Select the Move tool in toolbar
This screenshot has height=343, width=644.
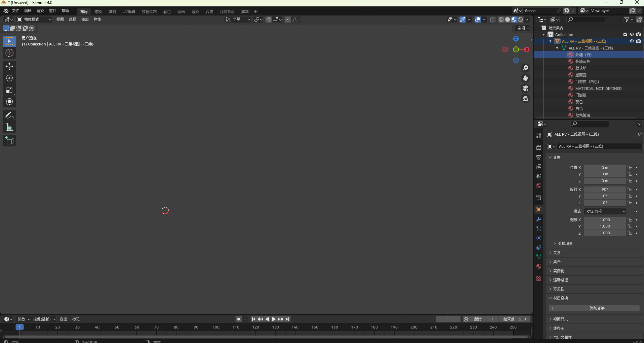coord(9,66)
